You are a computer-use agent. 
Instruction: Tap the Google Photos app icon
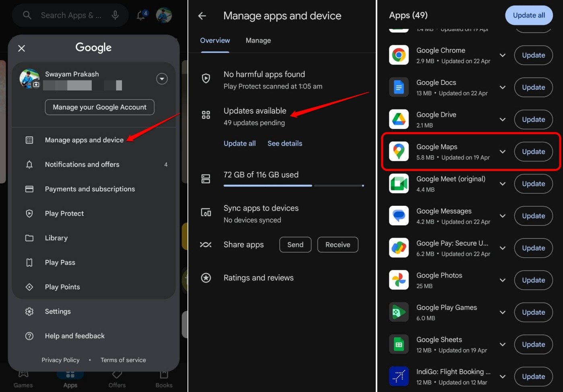click(x=399, y=280)
